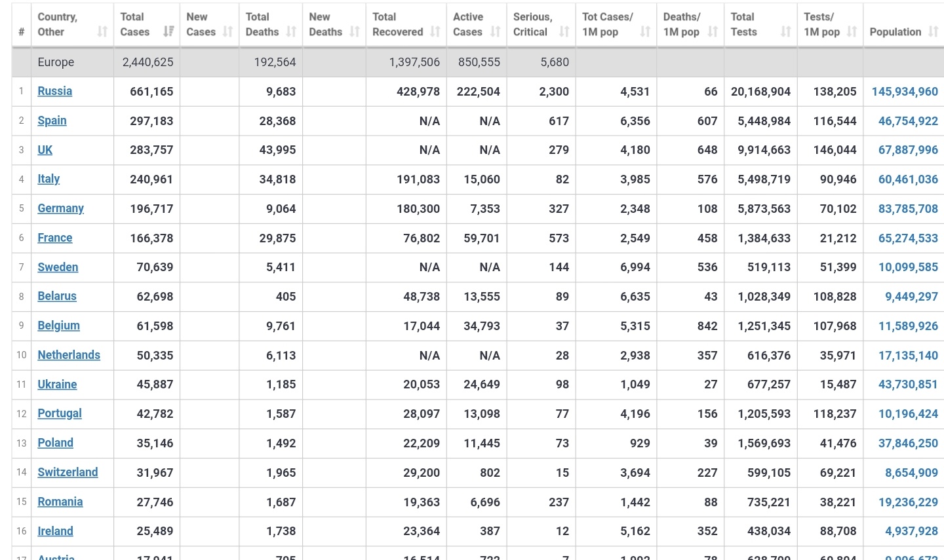Open the Italy country link
This screenshot has height=560, width=944.
49,179
